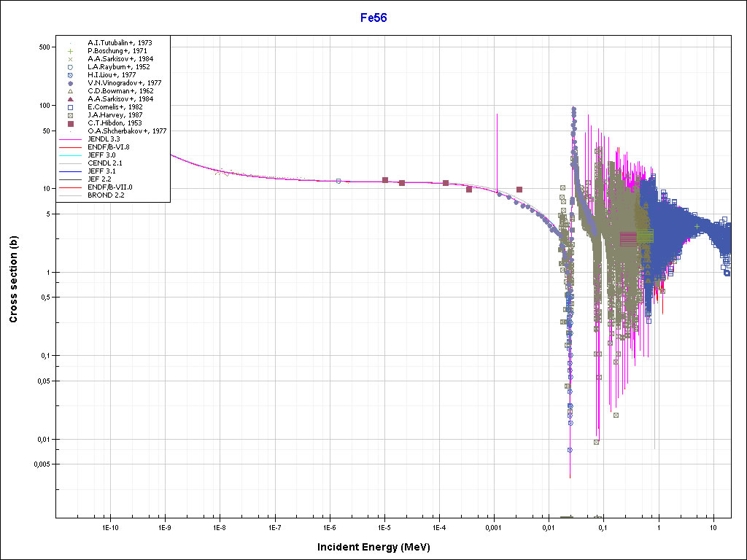Select the A.I.Tutubalin+, 1973 legend entry

[x=120, y=43]
